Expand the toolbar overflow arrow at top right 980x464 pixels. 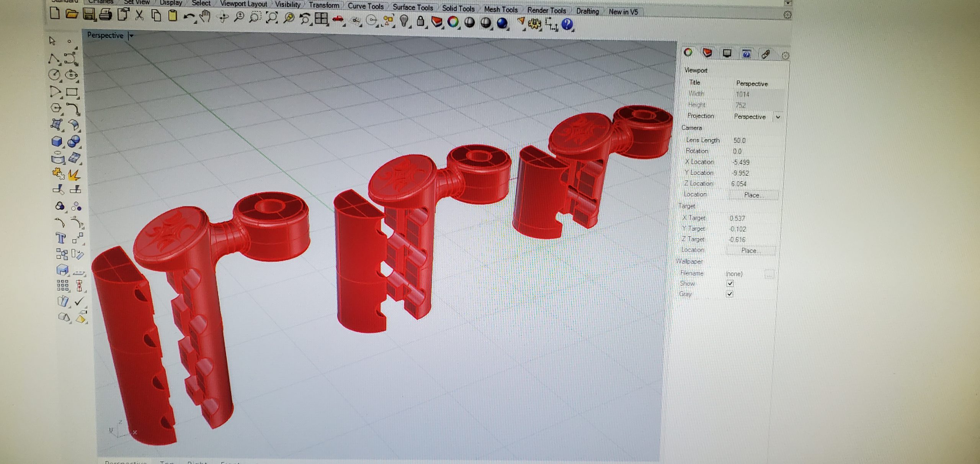click(787, 3)
